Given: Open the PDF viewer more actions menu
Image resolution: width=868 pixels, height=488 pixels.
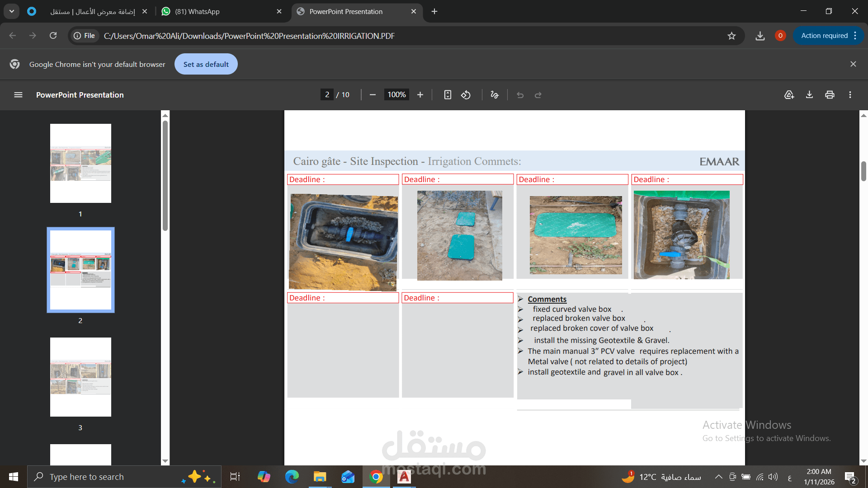Looking at the screenshot, I should click(x=850, y=95).
